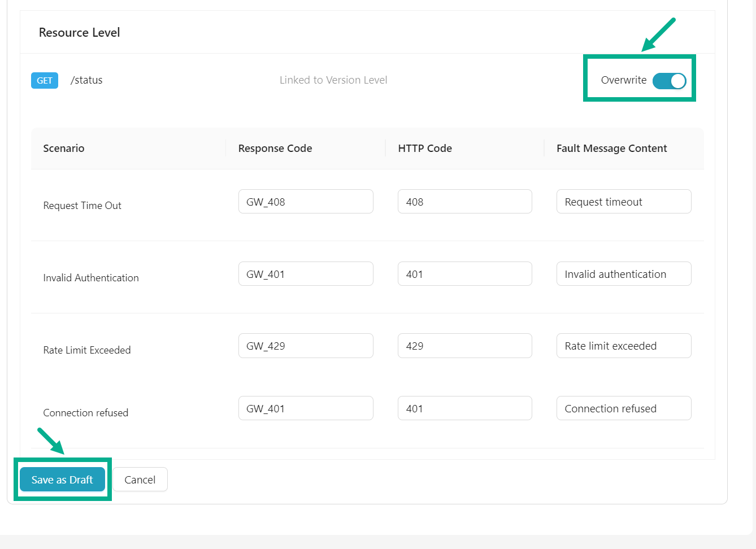The width and height of the screenshot is (756, 549).
Task: Click the Save as Draft button
Action: click(62, 480)
